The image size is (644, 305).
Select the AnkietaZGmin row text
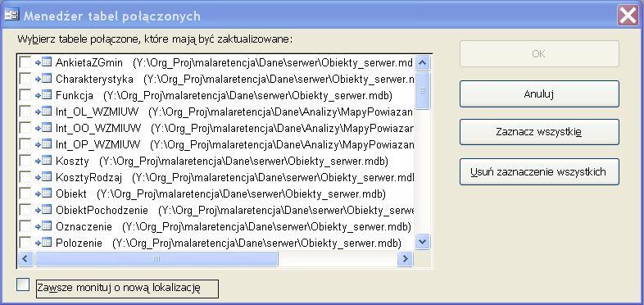(234, 63)
